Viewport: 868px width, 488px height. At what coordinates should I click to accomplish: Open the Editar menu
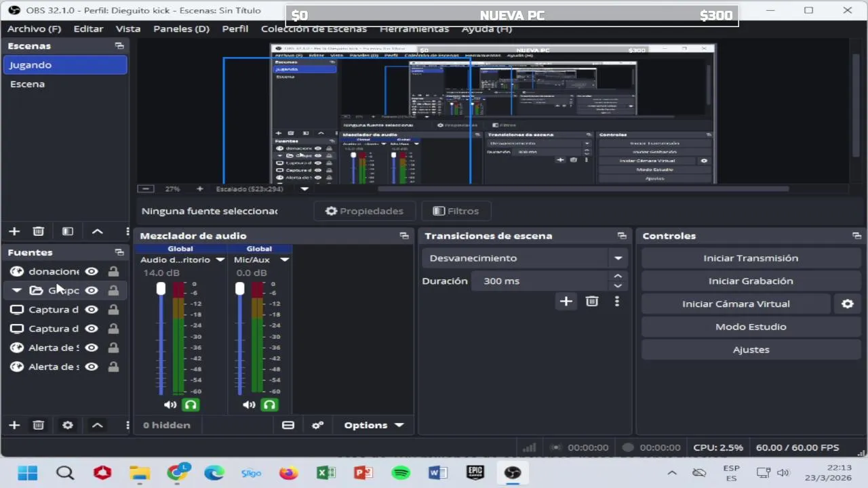(88, 28)
